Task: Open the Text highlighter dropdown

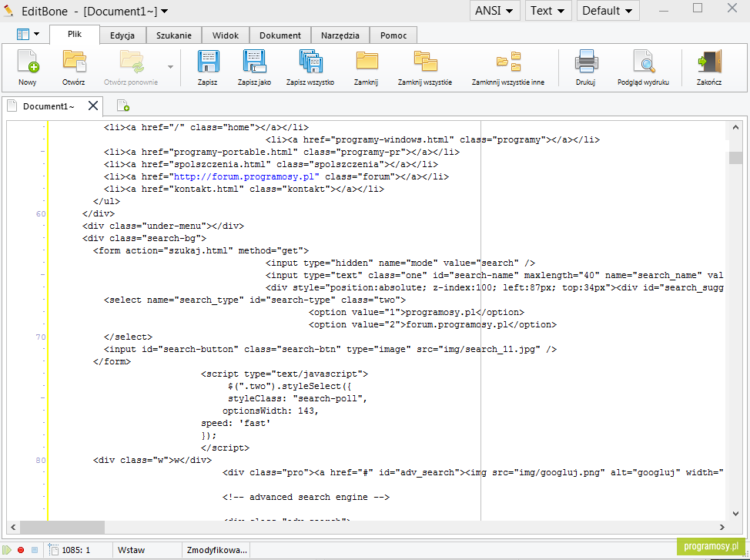Action: (547, 11)
